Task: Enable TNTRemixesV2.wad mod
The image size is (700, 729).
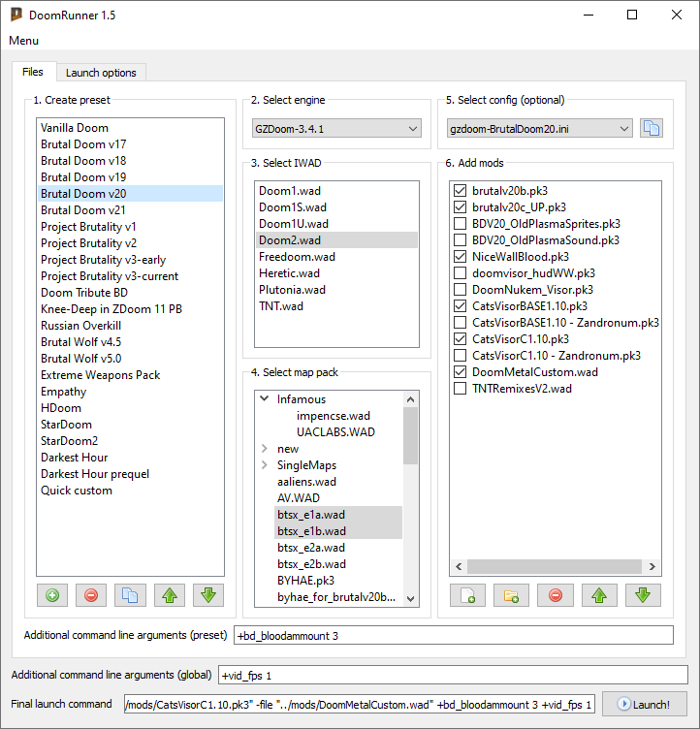Action: tap(460, 388)
